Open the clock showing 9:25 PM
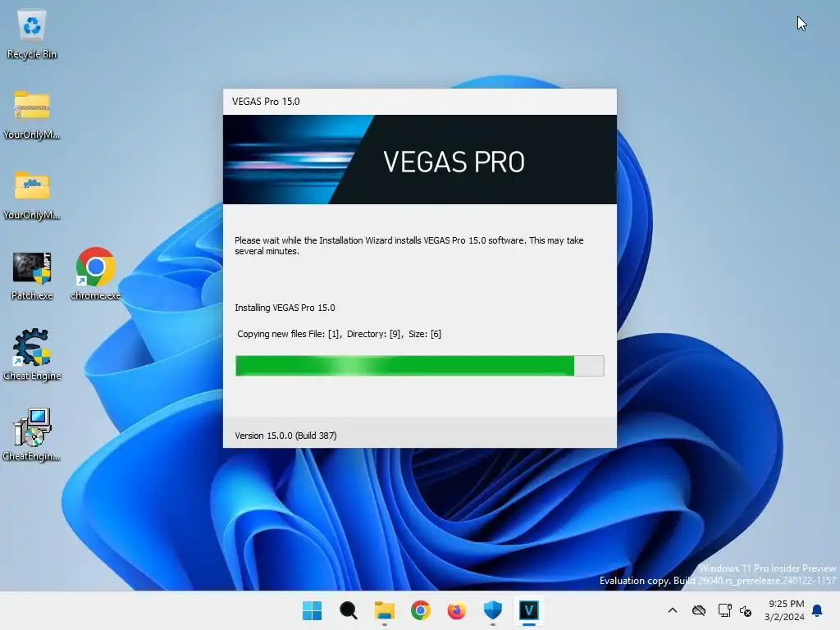The image size is (840, 630). click(784, 610)
